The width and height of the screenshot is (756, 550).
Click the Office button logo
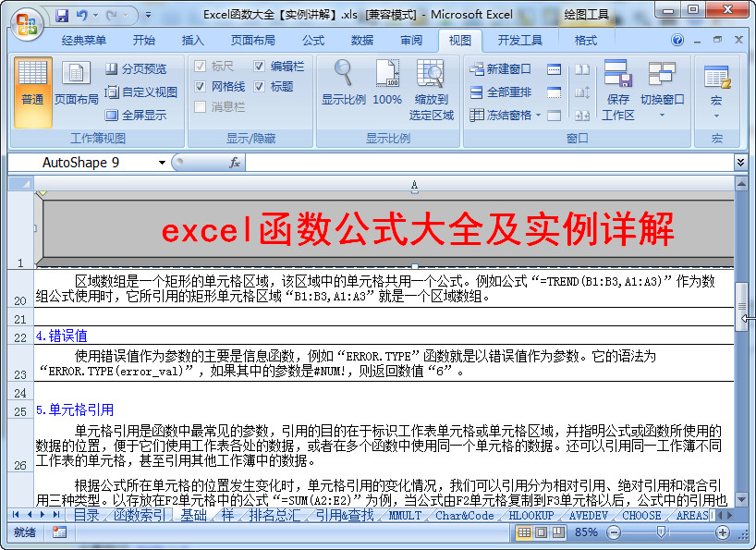pyautogui.click(x=26, y=23)
